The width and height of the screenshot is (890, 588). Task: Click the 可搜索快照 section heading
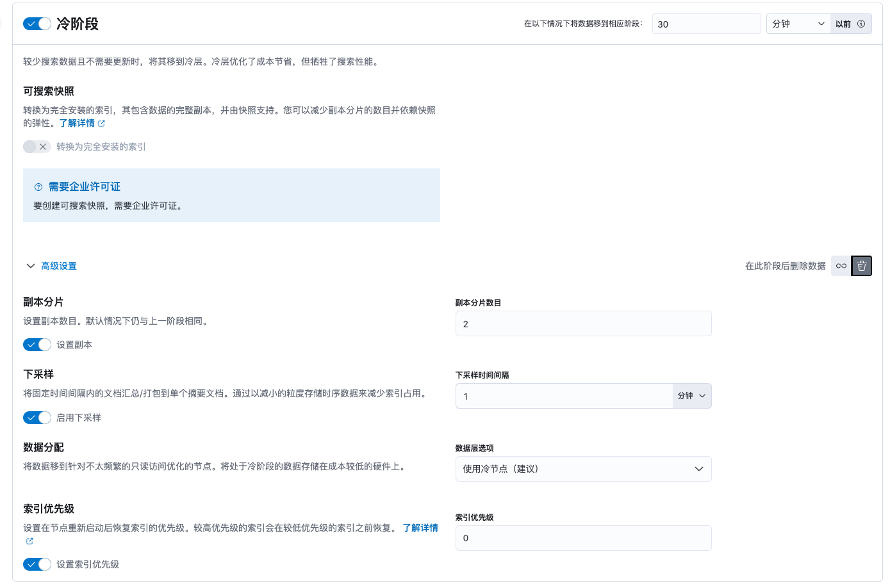point(49,91)
